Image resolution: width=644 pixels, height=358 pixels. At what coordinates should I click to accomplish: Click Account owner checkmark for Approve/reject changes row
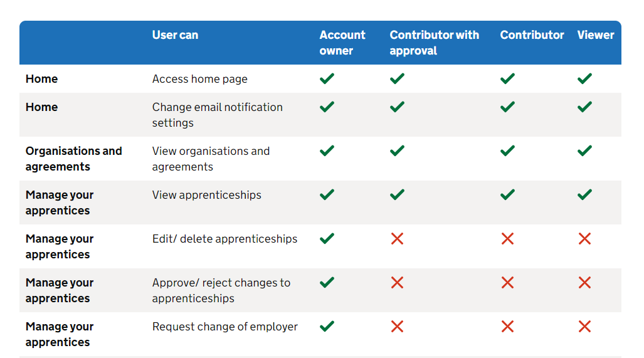(x=327, y=283)
